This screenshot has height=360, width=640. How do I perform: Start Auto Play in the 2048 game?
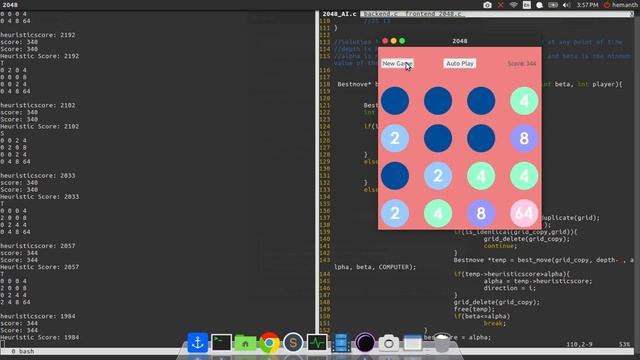coord(460,63)
